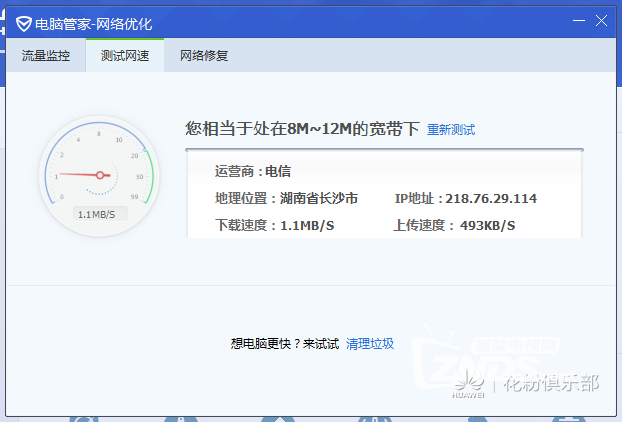
Task: Open the 清理垃圾 link
Action: [370, 344]
